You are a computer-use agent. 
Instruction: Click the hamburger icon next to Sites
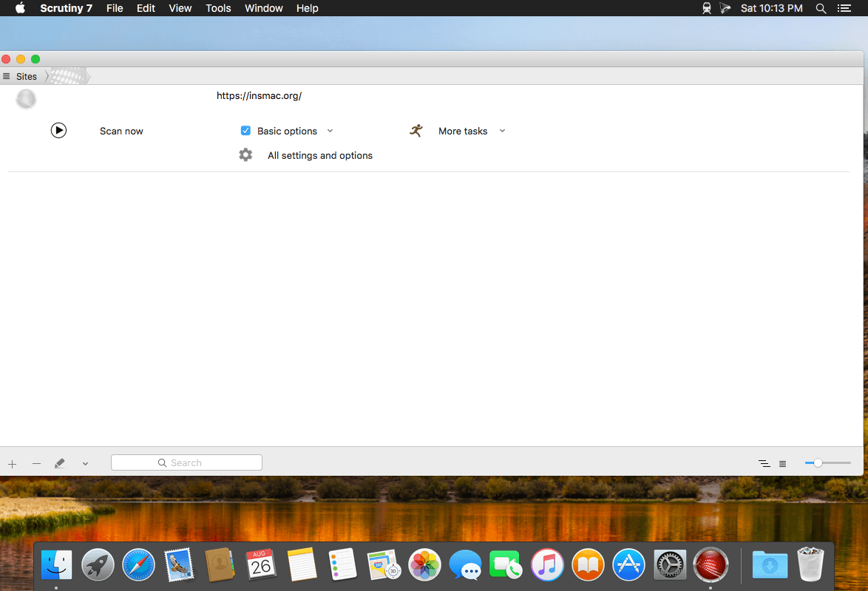tap(6, 76)
